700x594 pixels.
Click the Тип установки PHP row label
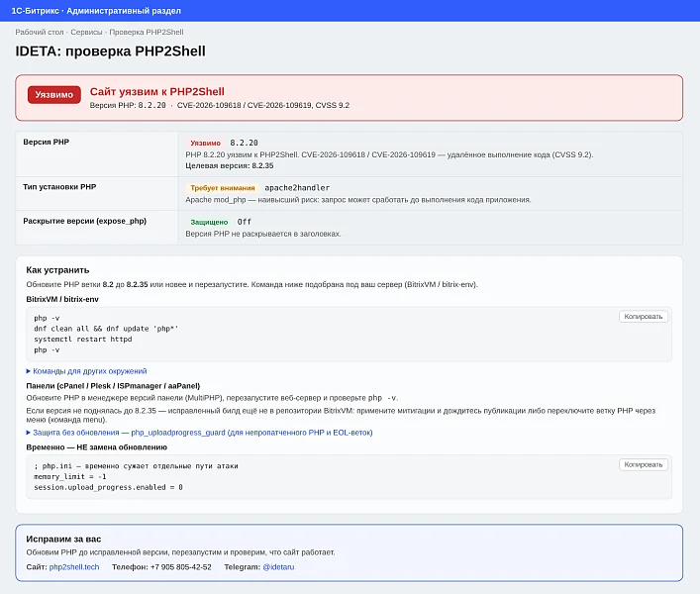pos(59,187)
